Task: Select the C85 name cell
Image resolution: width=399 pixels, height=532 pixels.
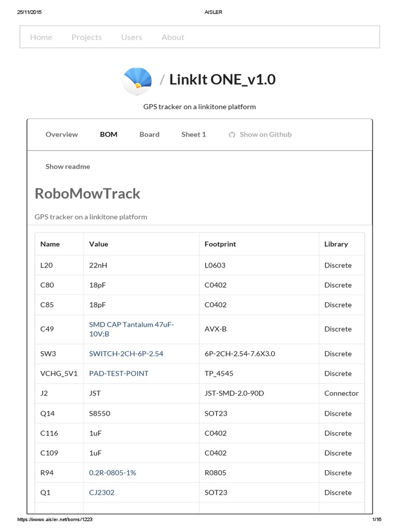Action: 59,304
